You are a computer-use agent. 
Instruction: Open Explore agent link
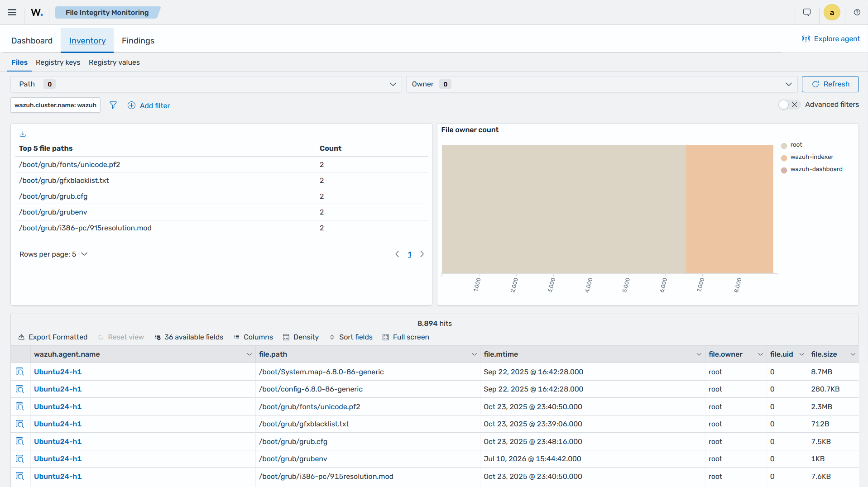[831, 39]
